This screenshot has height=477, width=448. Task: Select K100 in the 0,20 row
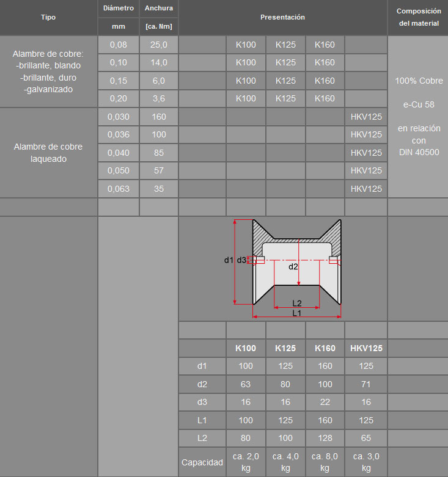point(246,98)
